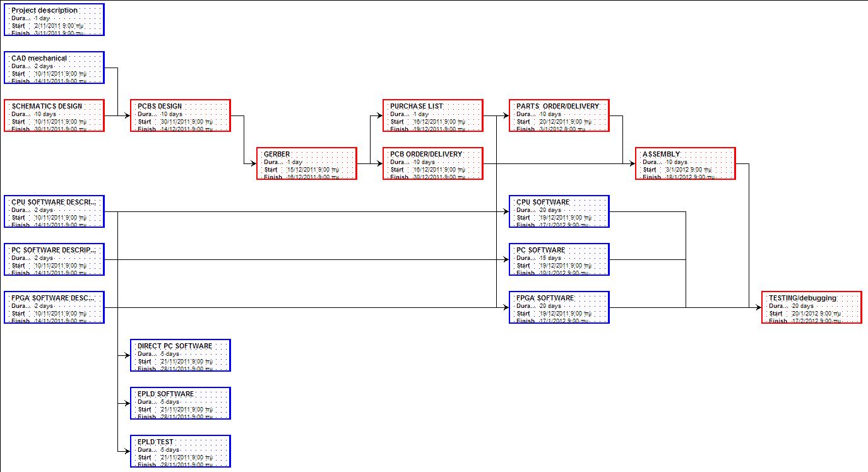Select the PCB ORDER/DELIVERY node
Image resolution: width=868 pixels, height=472 pixels.
433,163
